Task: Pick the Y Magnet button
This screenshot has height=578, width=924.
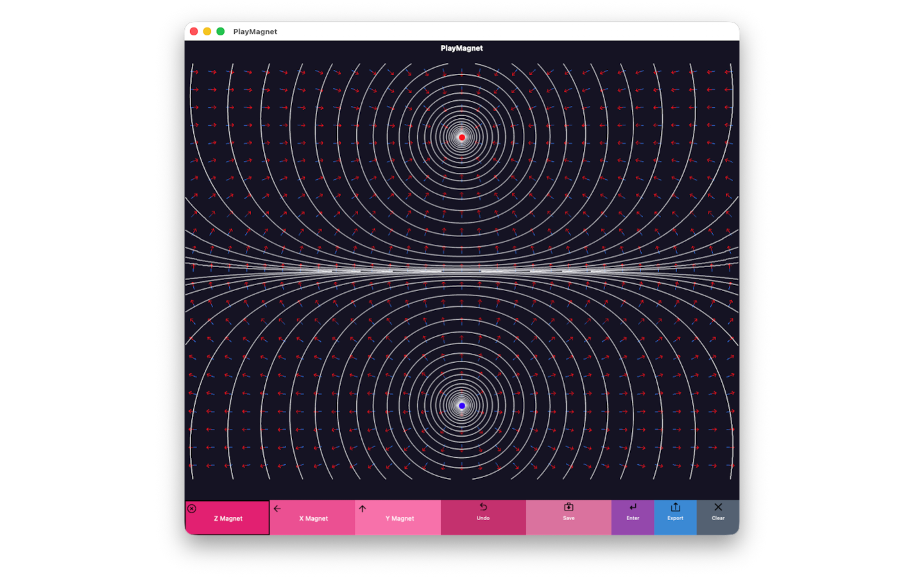Action: point(398,518)
